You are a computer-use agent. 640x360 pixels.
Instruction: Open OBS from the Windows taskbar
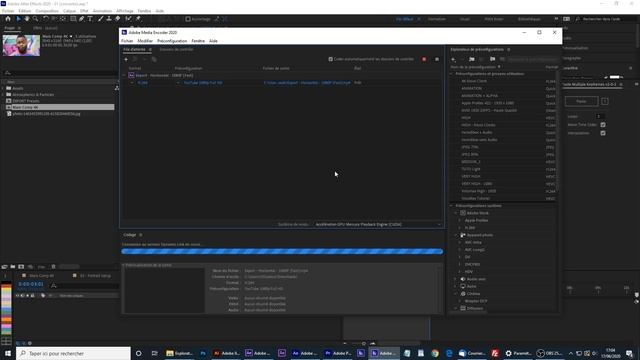[x=549, y=353]
